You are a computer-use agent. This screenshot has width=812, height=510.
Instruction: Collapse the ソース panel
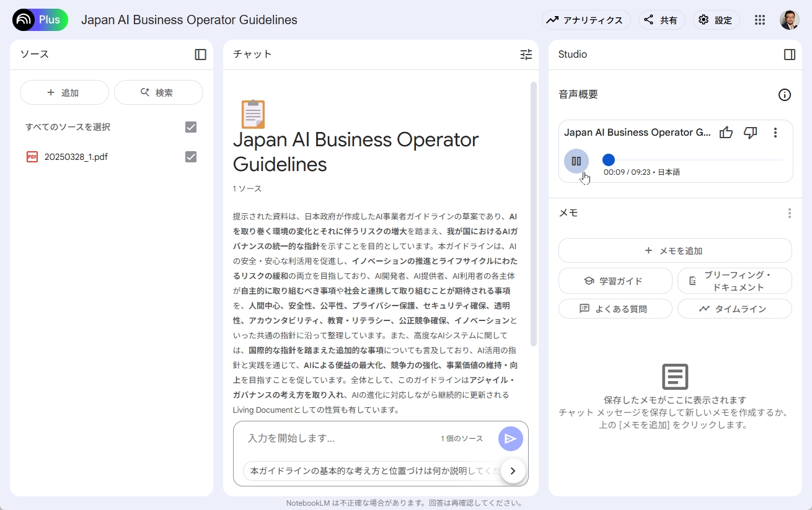(x=200, y=55)
